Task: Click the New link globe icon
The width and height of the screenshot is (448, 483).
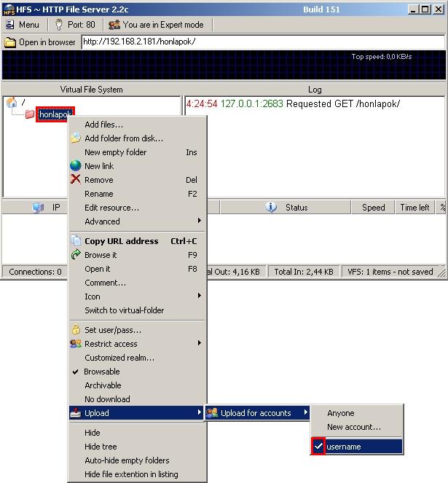Action: coord(76,165)
